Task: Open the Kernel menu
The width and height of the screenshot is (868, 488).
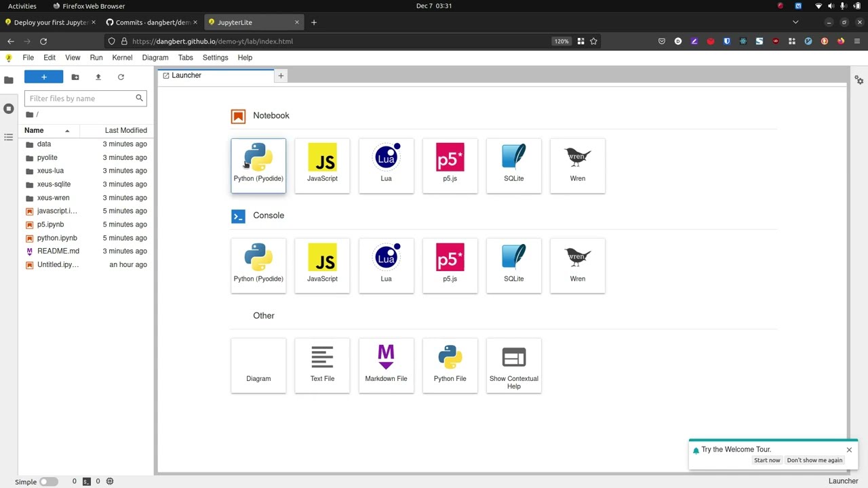Action: (122, 58)
